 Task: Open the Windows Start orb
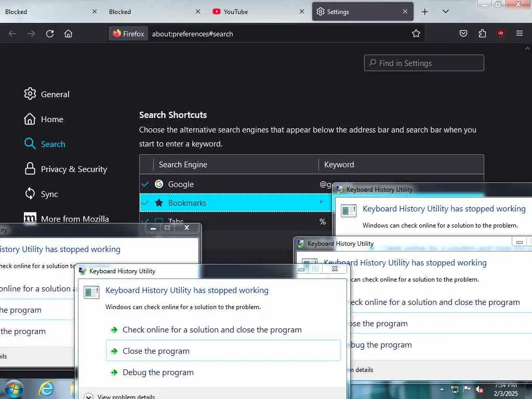(14, 389)
